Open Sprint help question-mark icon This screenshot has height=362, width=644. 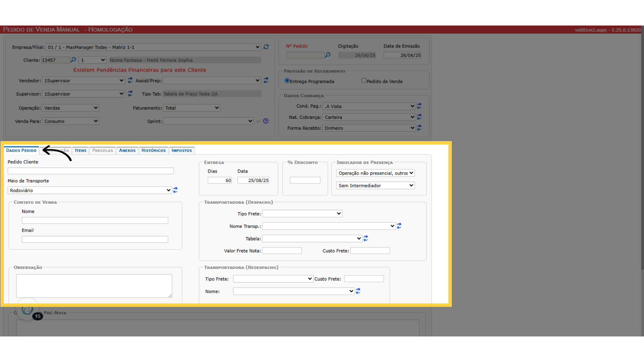tap(266, 121)
